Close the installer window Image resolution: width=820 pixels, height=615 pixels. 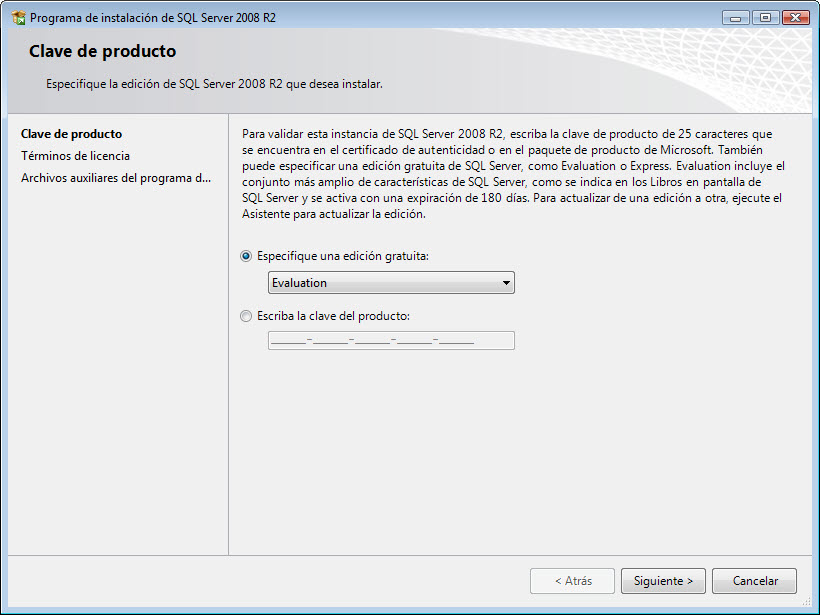click(795, 18)
